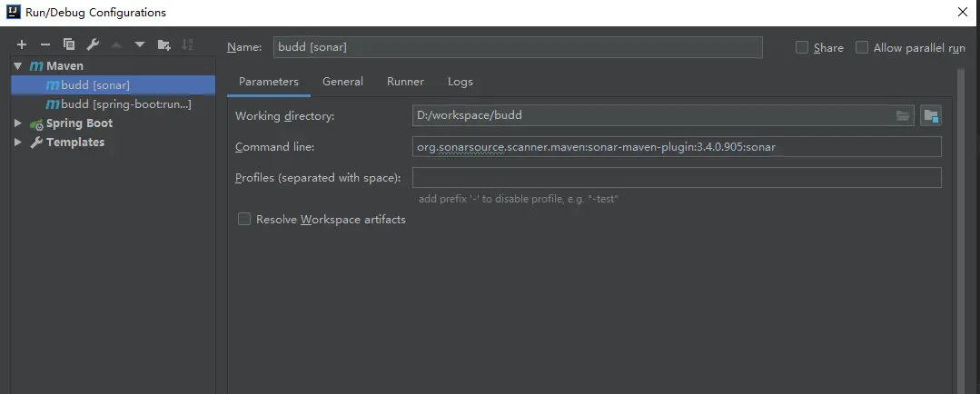Click the Move Down arrow icon
The height and width of the screenshot is (394, 980).
tap(140, 44)
